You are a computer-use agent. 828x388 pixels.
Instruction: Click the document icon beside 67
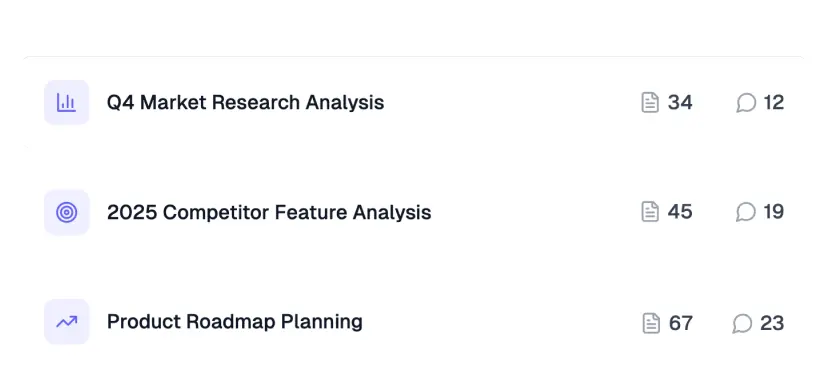651,323
